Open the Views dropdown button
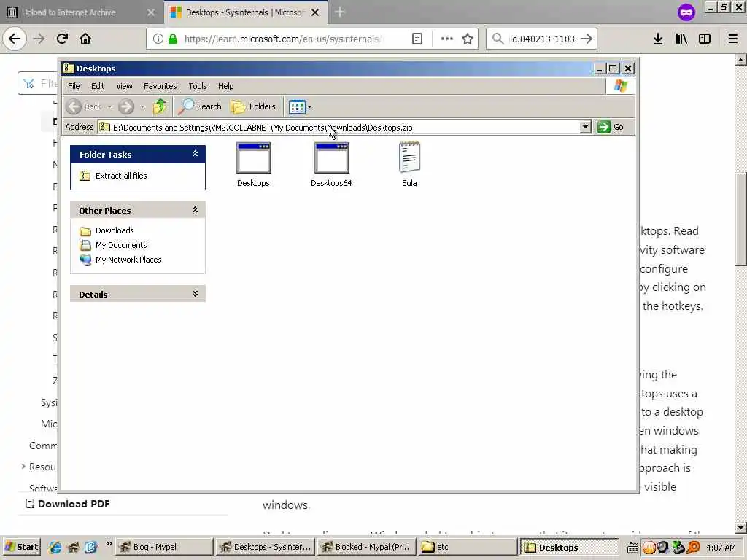This screenshot has width=747, height=560. 300,106
